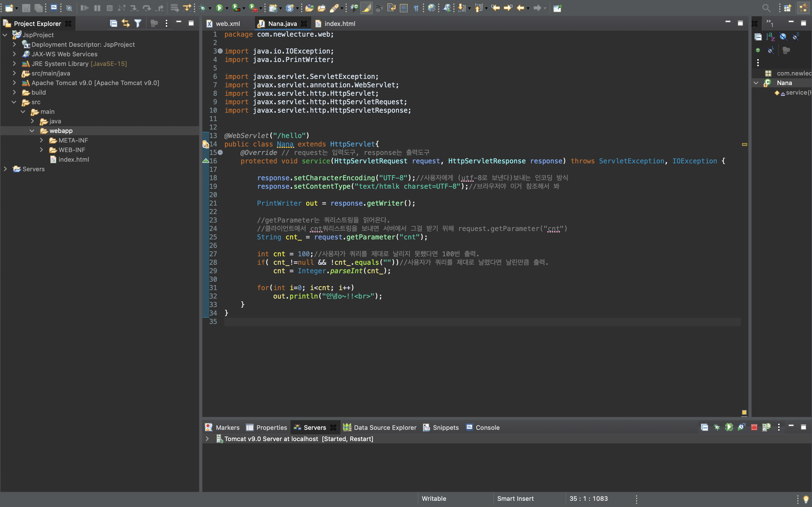Expand Tomcat v9.0 Server entry
Image resolution: width=812 pixels, height=507 pixels.
coord(207,439)
